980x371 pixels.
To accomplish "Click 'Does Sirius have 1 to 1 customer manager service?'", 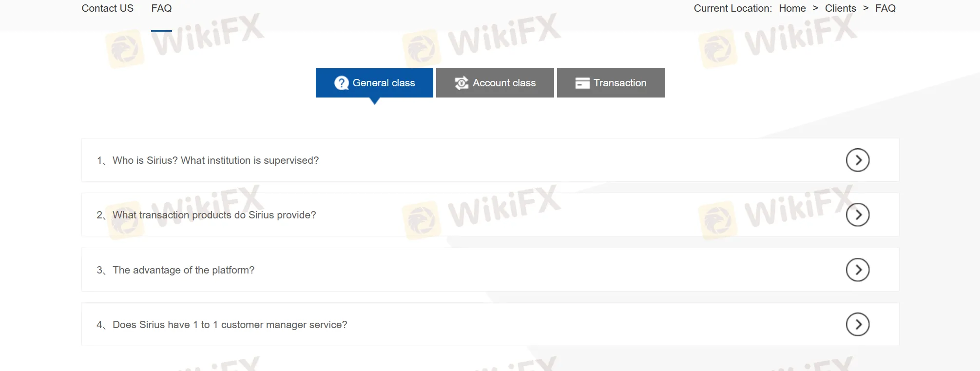I will (x=230, y=325).
